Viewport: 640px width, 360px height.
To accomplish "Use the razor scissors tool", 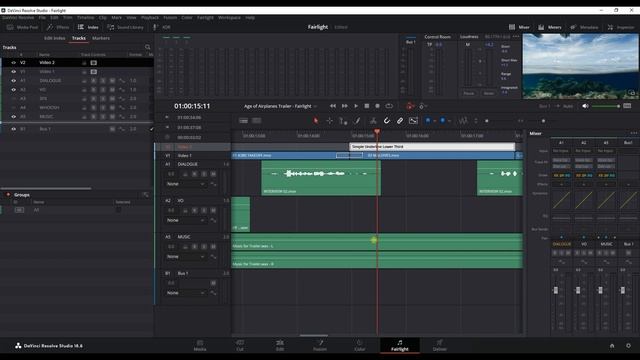I will [373, 121].
